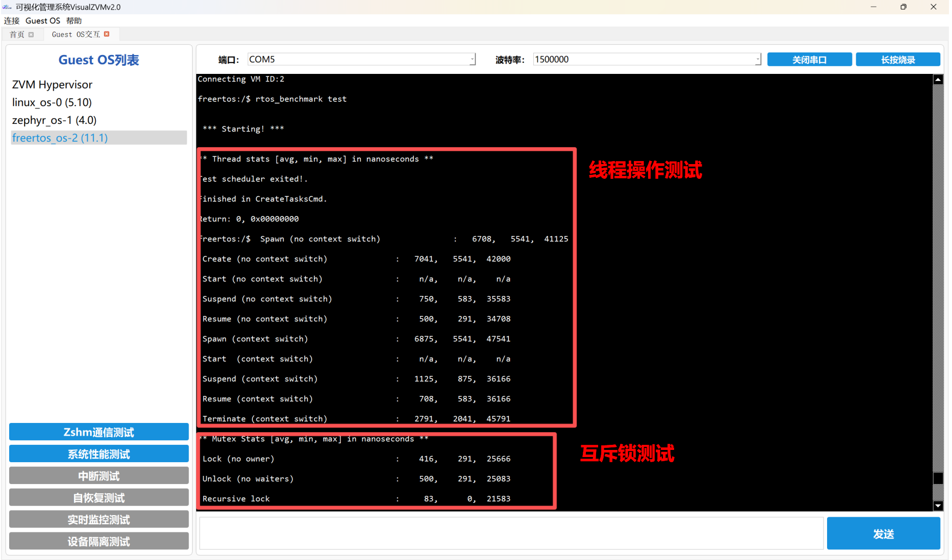Click the command input field beside 发送

coord(511,534)
